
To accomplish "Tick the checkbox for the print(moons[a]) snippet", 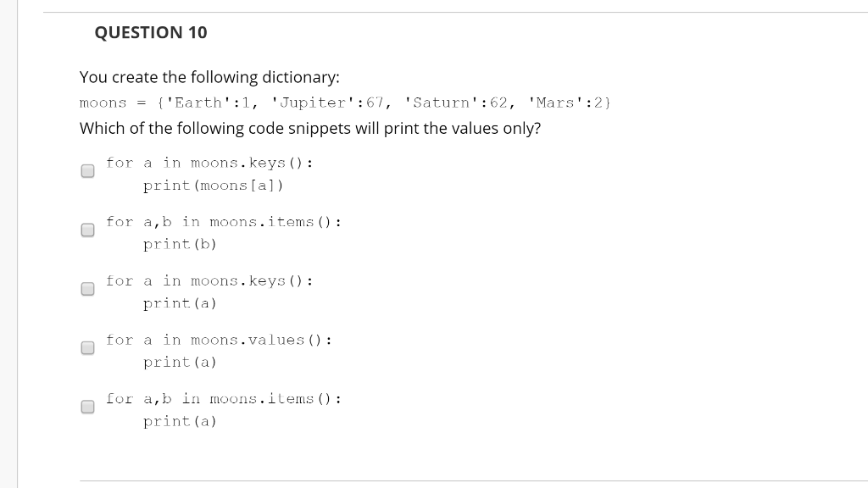I will click(x=87, y=171).
